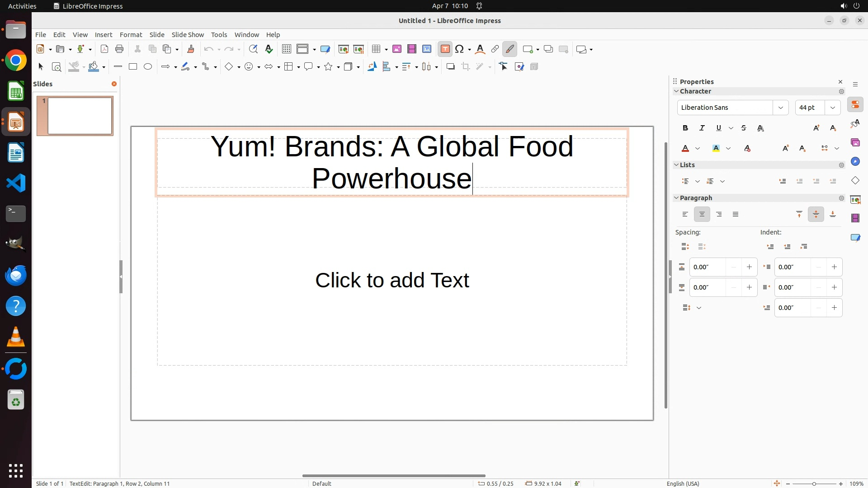Select the slide 1 thumbnail
Viewport: 868px width, 488px height.
[x=80, y=116]
